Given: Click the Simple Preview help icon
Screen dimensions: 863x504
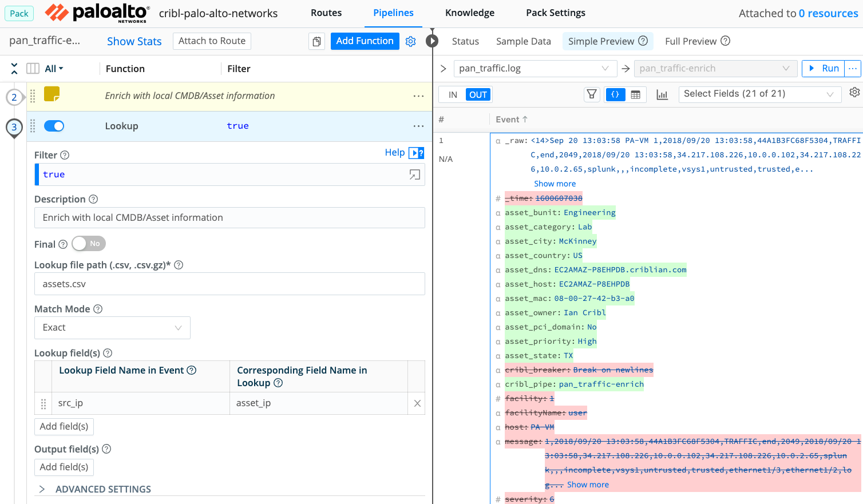Looking at the screenshot, I should pyautogui.click(x=643, y=41).
